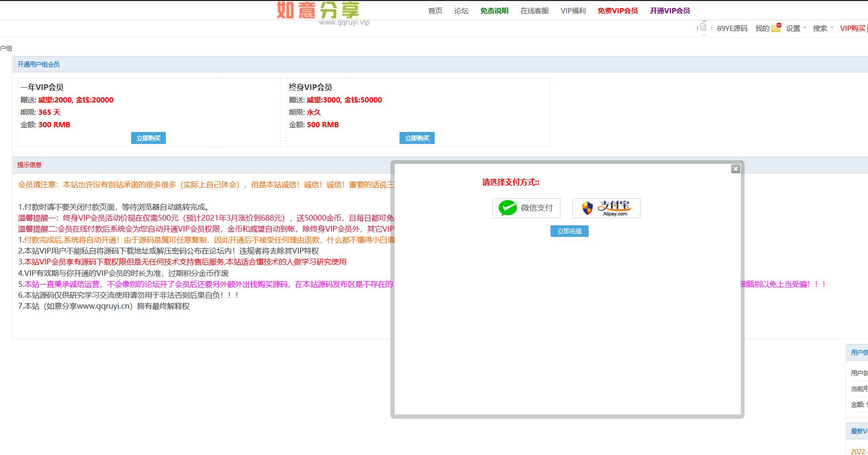The height and width of the screenshot is (455, 868).
Task: Open 89YE源码 user profile link
Action: [732, 29]
